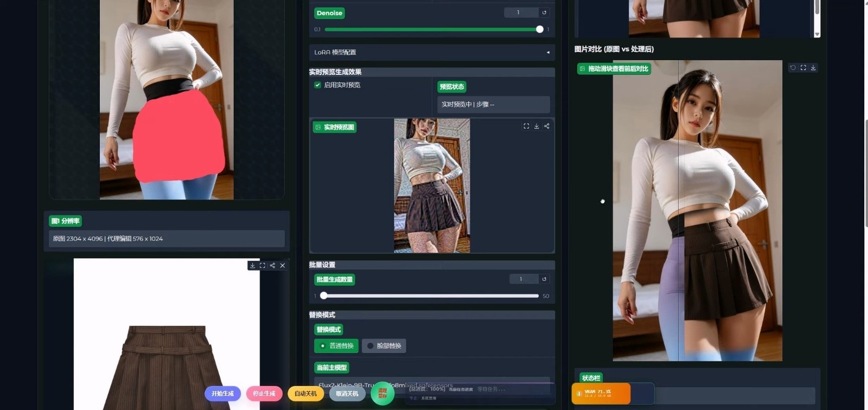Reset the Denoise value to default
The width and height of the screenshot is (868, 410).
(x=544, y=12)
